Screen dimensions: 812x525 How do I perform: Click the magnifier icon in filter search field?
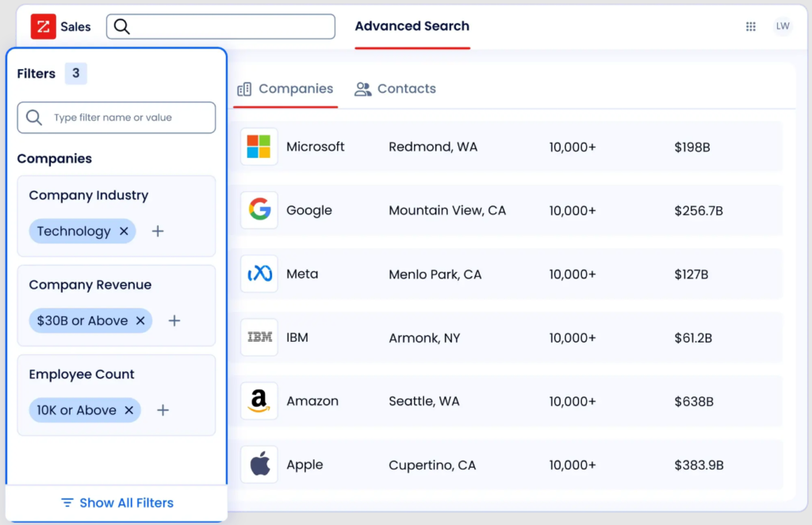click(x=34, y=117)
